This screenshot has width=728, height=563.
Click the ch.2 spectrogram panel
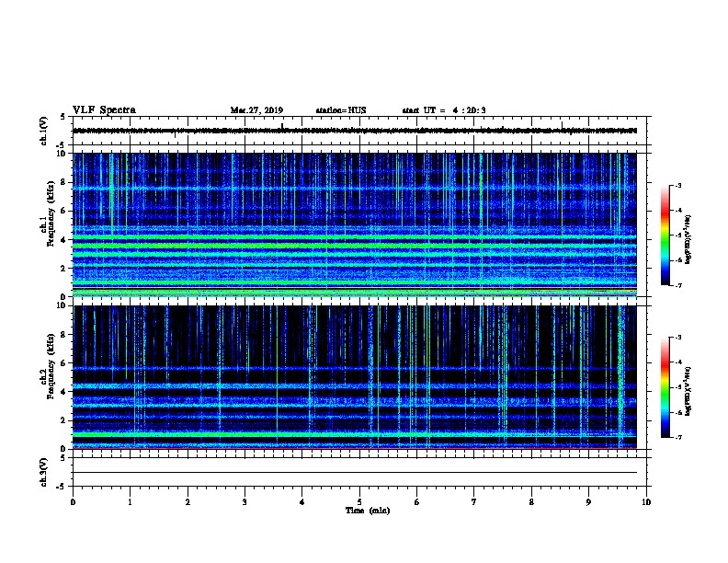[x=355, y=377]
